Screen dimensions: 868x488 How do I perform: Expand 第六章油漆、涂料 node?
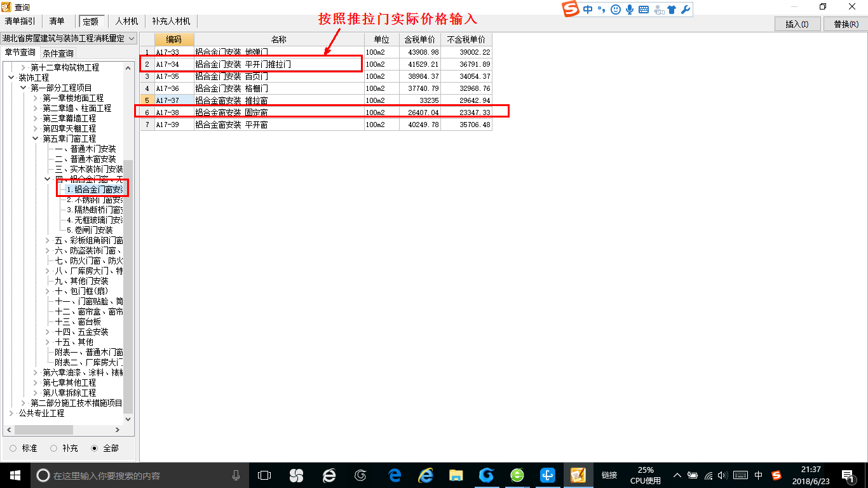36,372
